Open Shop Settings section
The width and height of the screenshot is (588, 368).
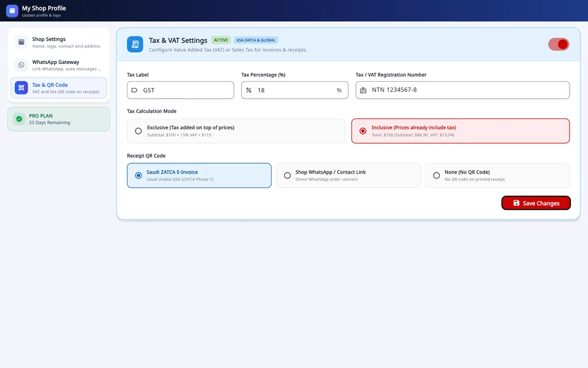click(x=59, y=42)
